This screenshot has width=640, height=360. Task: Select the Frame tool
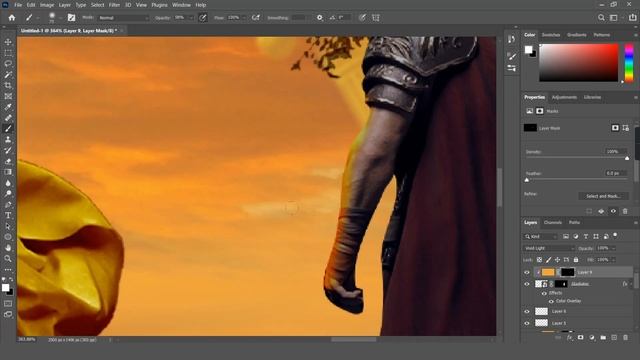[x=8, y=96]
